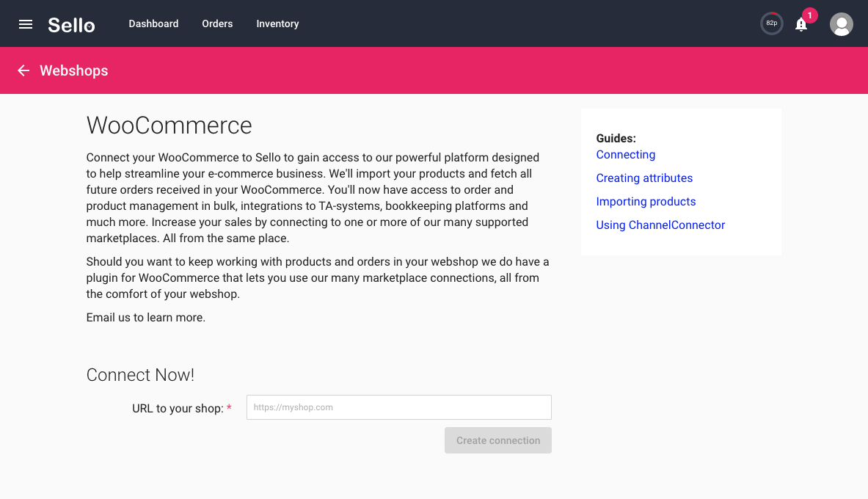Open the notifications bell

tap(801, 24)
